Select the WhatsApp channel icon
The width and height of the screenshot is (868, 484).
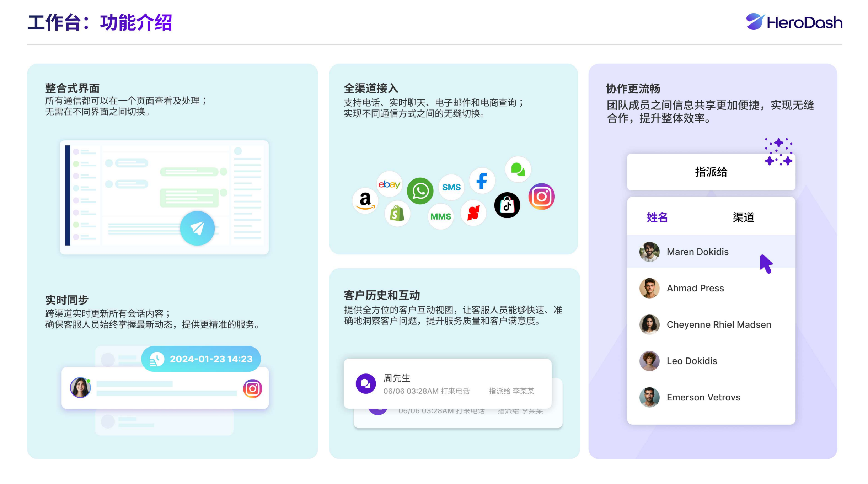point(420,191)
